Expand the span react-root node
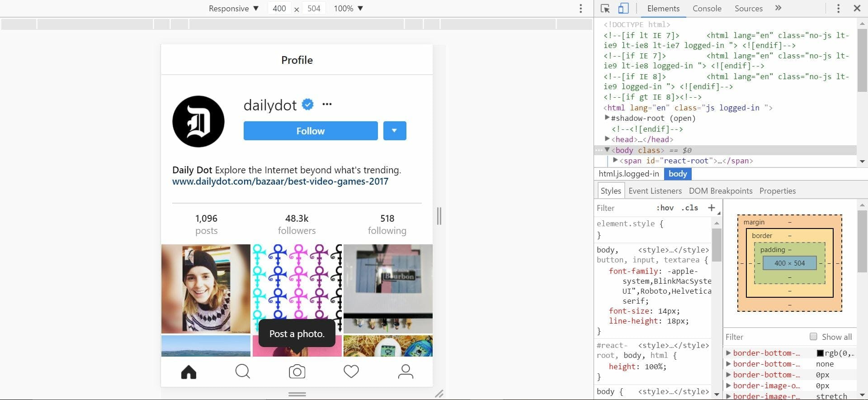 pos(615,160)
